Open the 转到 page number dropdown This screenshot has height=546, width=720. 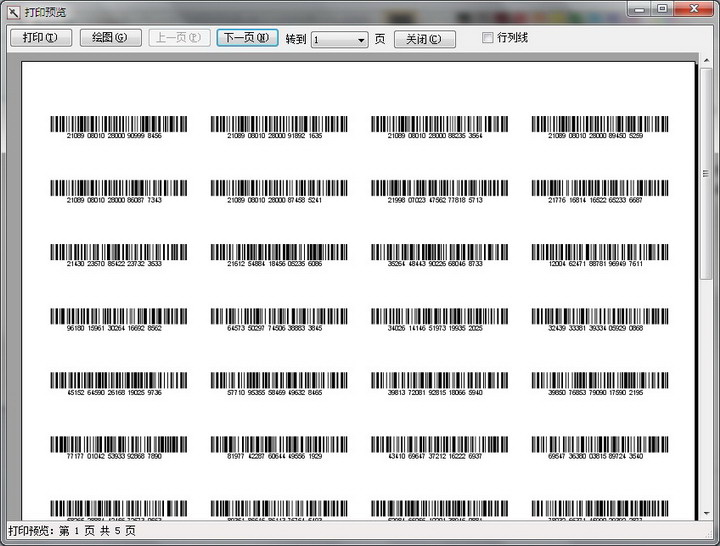coord(340,40)
